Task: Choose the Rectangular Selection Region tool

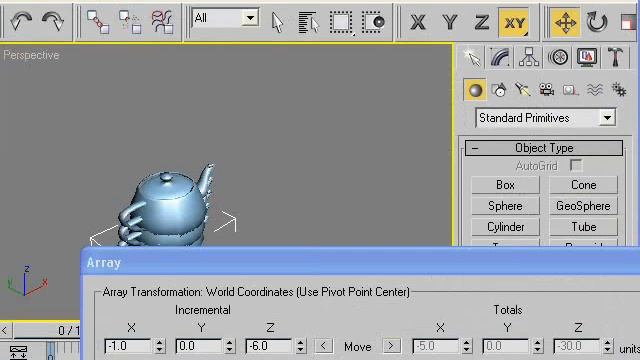Action: 341,22
